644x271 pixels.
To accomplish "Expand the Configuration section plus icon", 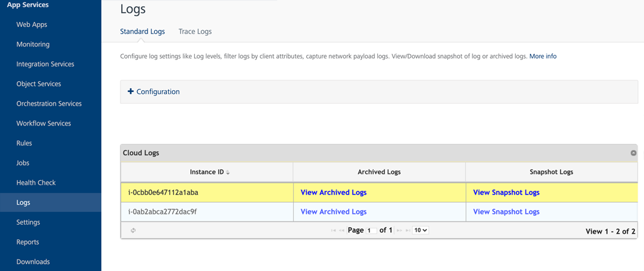I will click(130, 91).
